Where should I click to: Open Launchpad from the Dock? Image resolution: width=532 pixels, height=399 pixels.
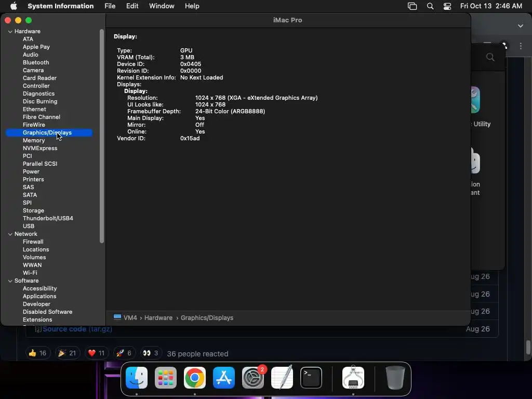(166, 378)
